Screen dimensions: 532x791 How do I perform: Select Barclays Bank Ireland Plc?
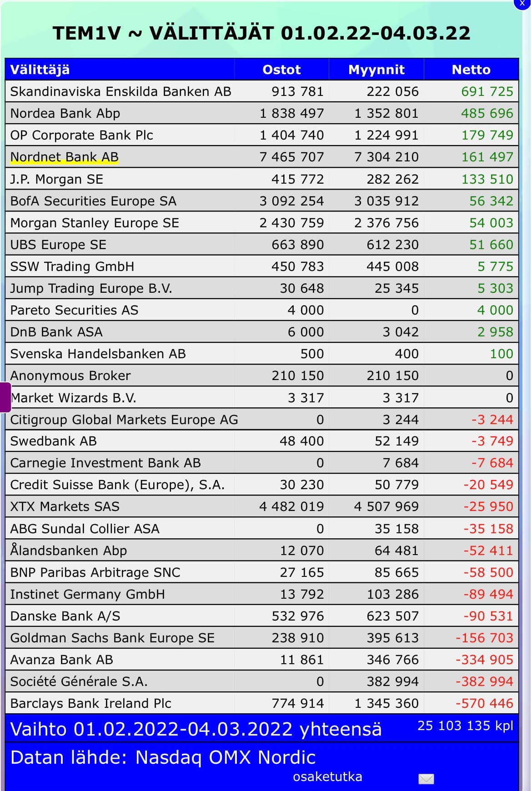coord(90,703)
